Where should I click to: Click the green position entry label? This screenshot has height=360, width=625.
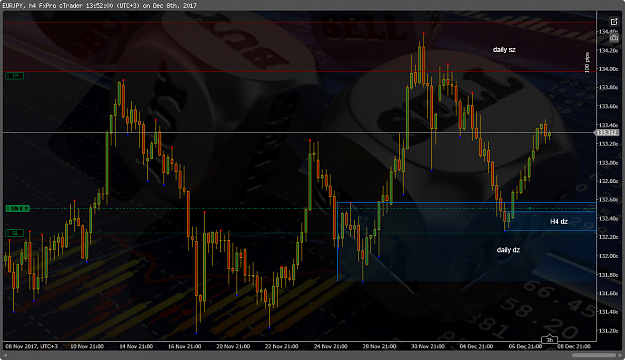click(18, 209)
